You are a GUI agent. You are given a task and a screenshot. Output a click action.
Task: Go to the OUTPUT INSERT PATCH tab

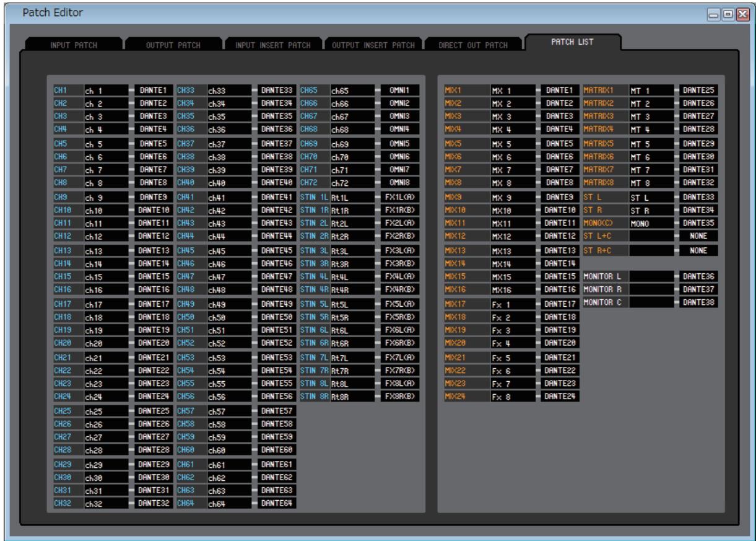[x=375, y=45]
